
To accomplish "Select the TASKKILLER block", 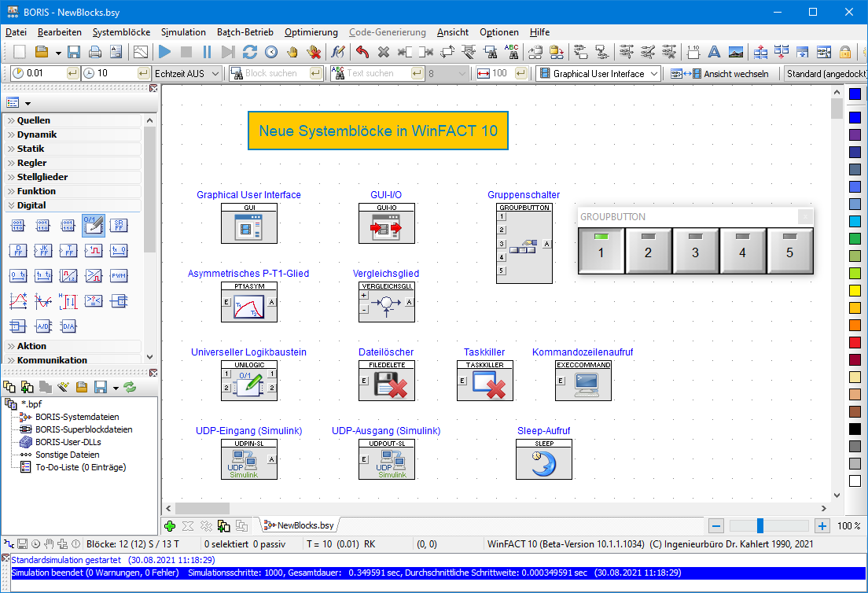I will pos(485,381).
